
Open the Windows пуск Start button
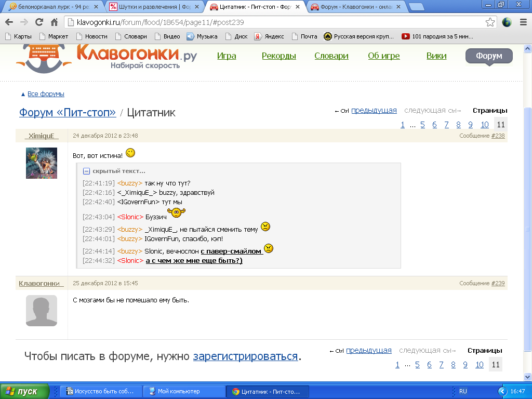click(x=24, y=391)
